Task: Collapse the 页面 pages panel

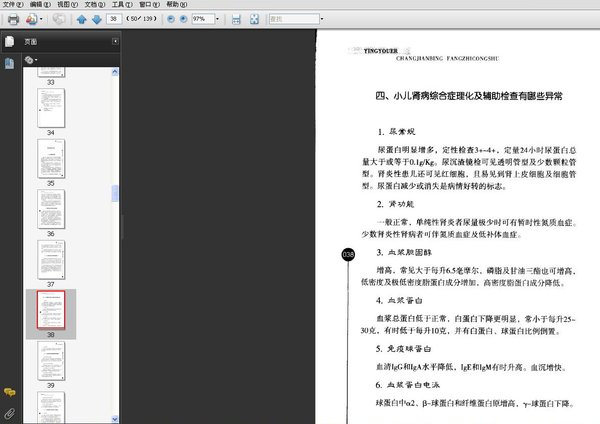Action: [x=115, y=41]
